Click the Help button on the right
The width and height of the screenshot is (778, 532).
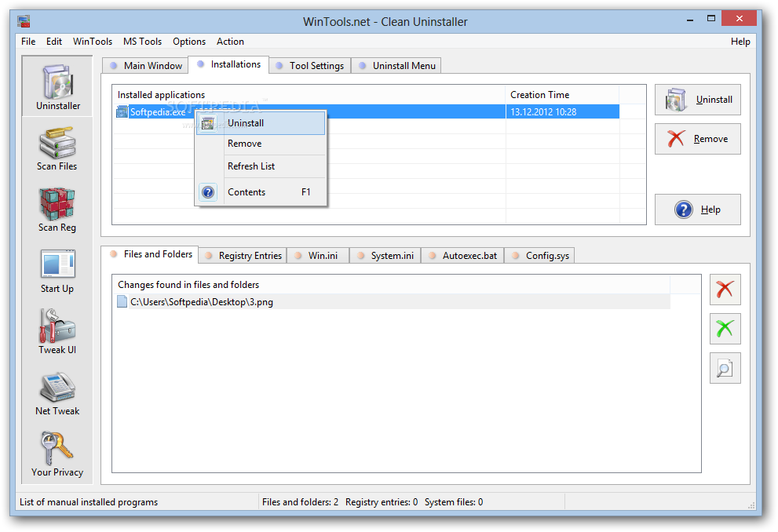coord(698,210)
